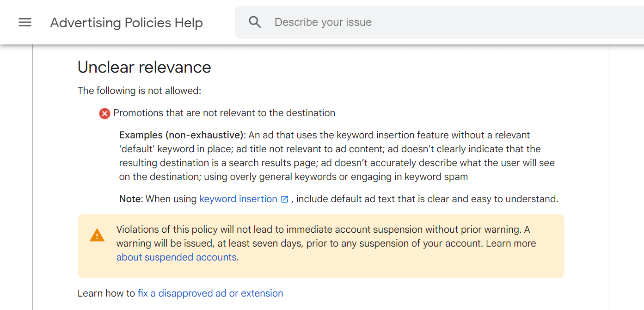Screen dimensions: 644x310
Task: Open the "keyword insertion" link
Action: pyautogui.click(x=238, y=199)
